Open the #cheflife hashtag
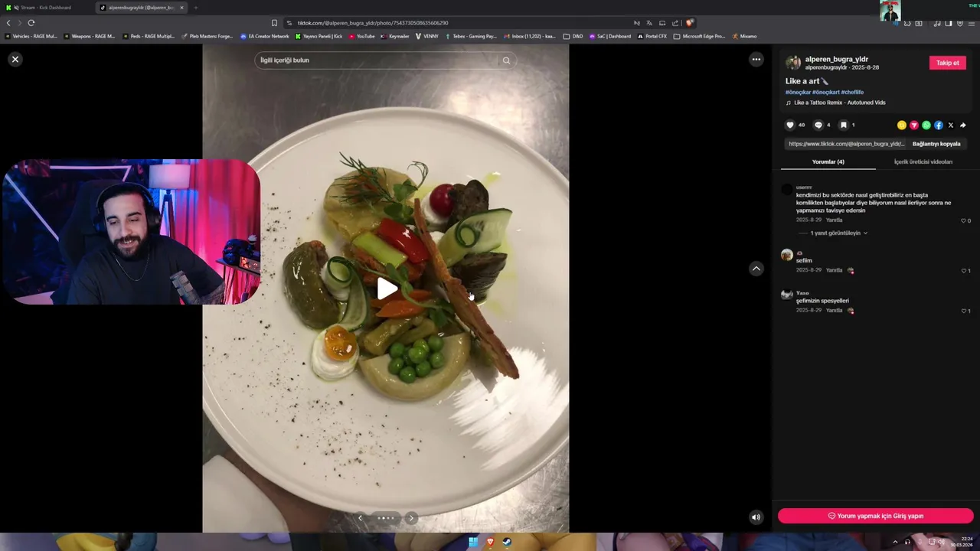 tap(852, 92)
